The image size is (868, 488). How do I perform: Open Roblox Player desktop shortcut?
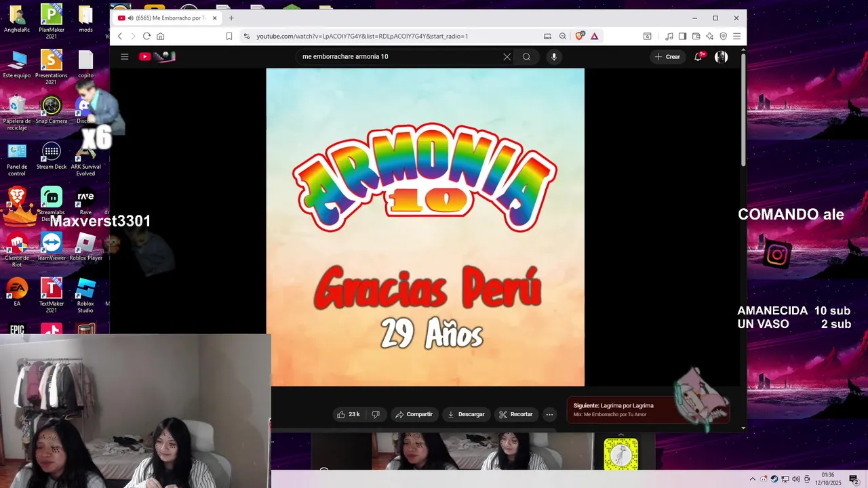pyautogui.click(x=85, y=246)
